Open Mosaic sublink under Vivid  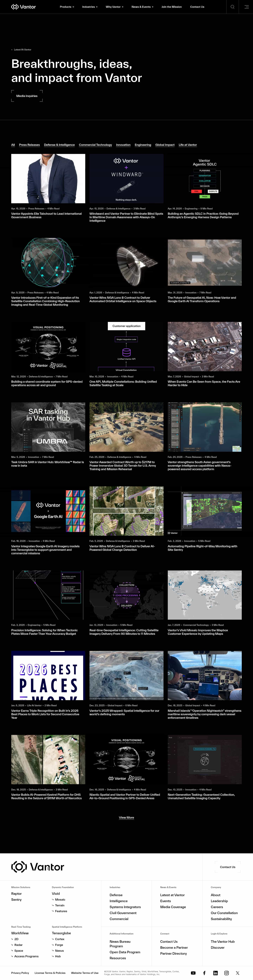click(60, 900)
